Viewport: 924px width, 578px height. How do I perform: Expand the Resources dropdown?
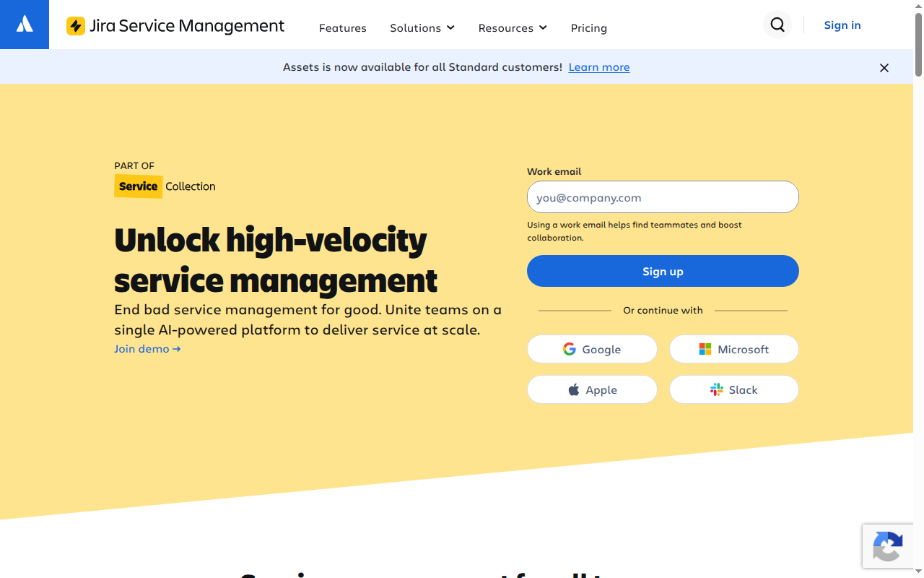513,28
